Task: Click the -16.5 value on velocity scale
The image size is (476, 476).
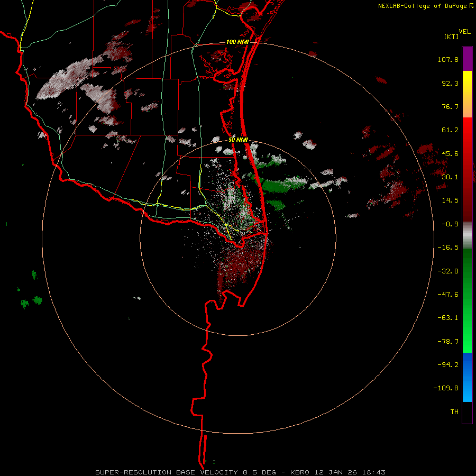Action: coord(448,248)
